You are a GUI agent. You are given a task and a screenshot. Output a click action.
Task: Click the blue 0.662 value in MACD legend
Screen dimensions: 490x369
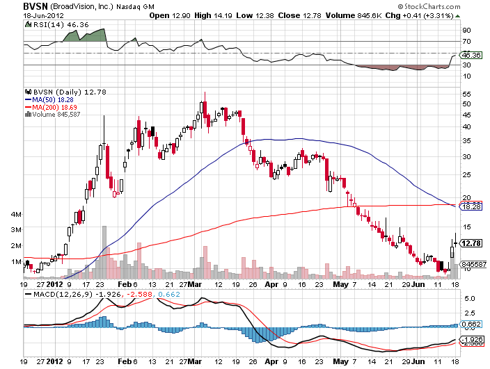(x=169, y=295)
